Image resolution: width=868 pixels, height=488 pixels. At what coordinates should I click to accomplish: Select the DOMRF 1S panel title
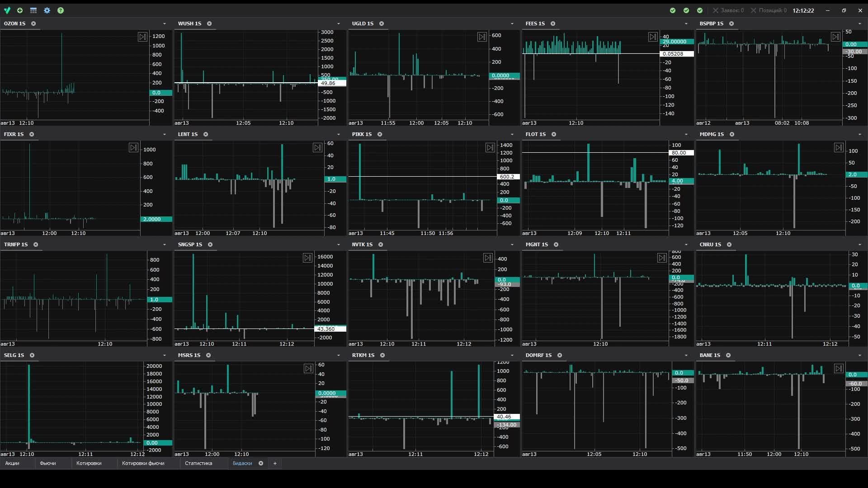[x=538, y=355]
